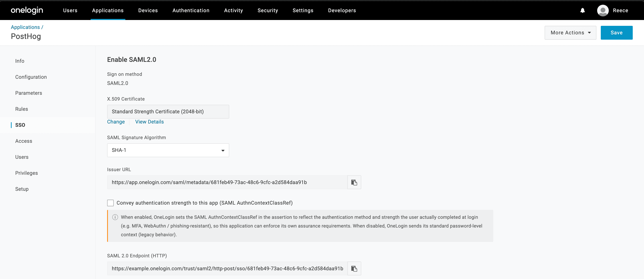This screenshot has width=644, height=279.
Task: Open the Activity top menu
Action: click(234, 10)
